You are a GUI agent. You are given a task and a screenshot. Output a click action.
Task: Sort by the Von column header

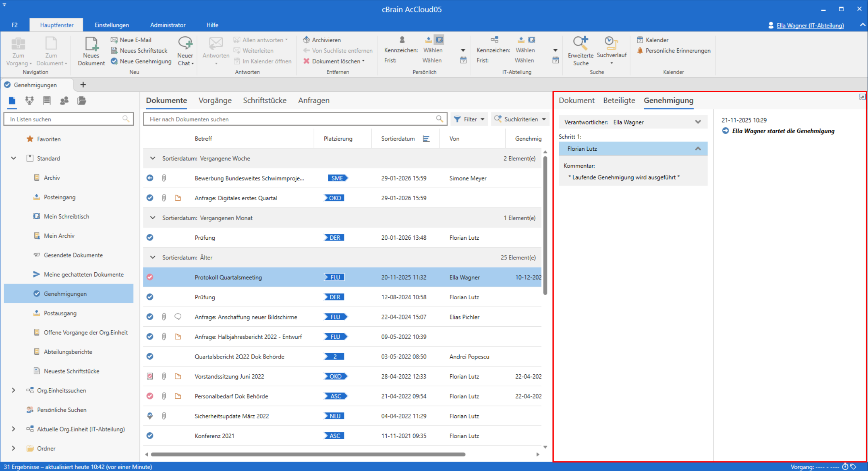[x=454, y=139]
